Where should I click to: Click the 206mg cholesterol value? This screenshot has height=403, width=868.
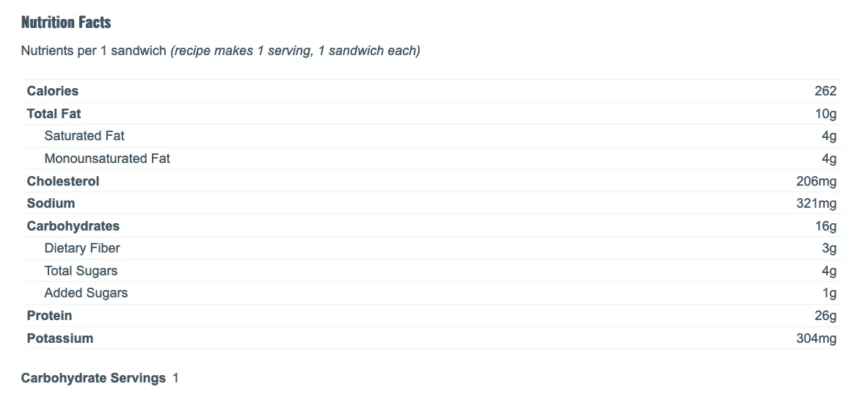pos(816,181)
